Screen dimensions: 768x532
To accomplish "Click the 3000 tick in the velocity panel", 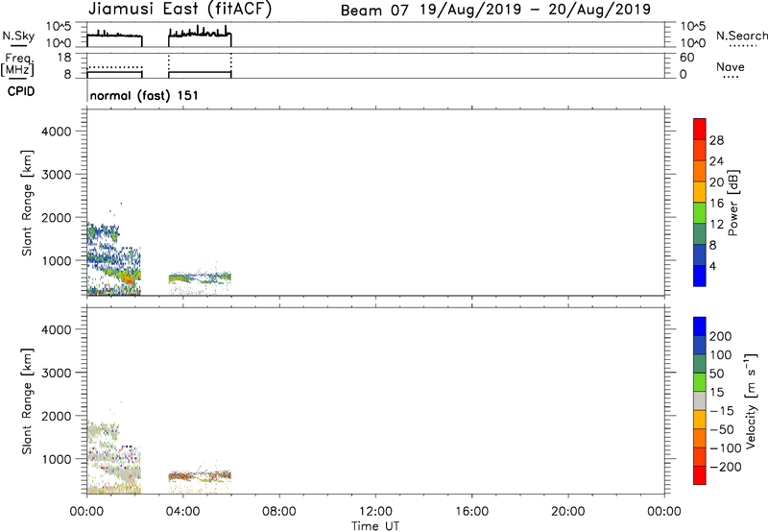I will click(57, 373).
